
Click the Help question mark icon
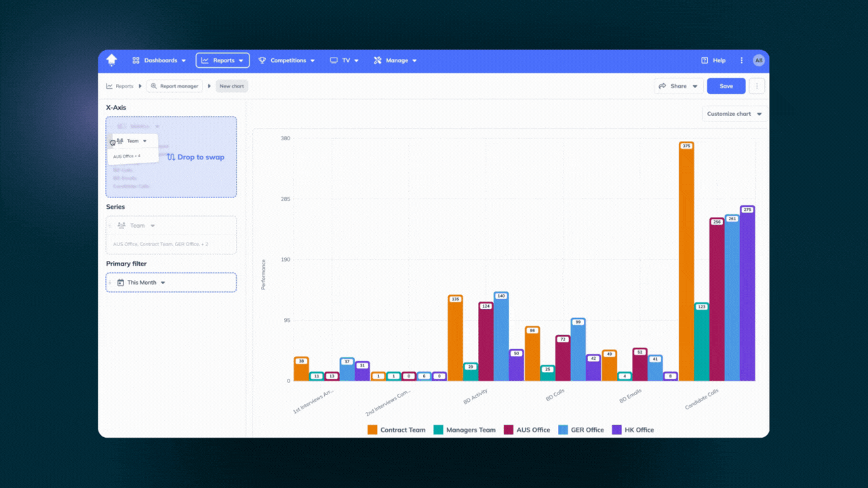704,60
